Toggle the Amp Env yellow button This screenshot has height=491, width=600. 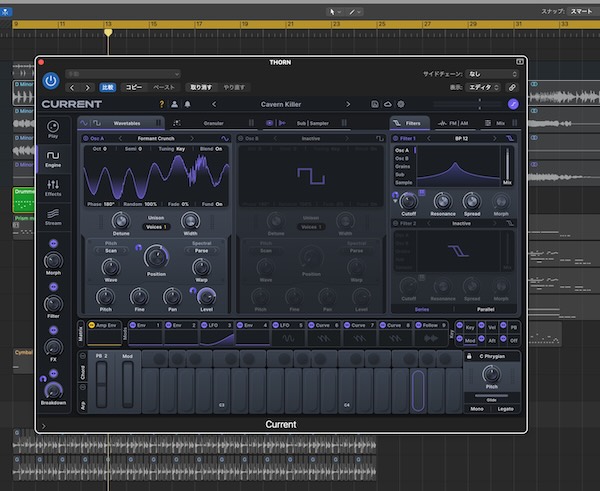click(91, 325)
